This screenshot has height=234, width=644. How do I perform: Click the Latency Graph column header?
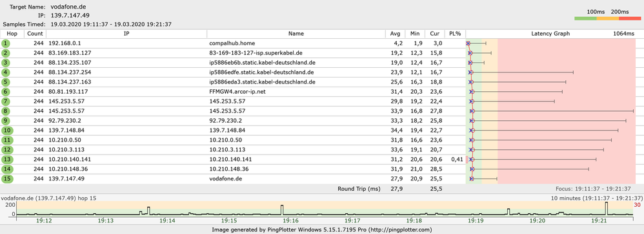(550, 34)
